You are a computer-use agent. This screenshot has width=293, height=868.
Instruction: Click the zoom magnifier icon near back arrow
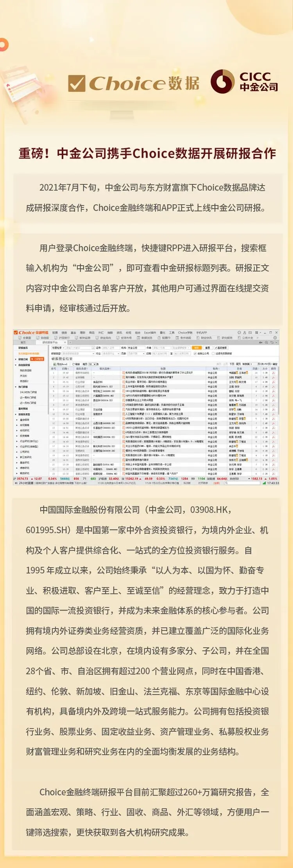pyautogui.click(x=266, y=342)
